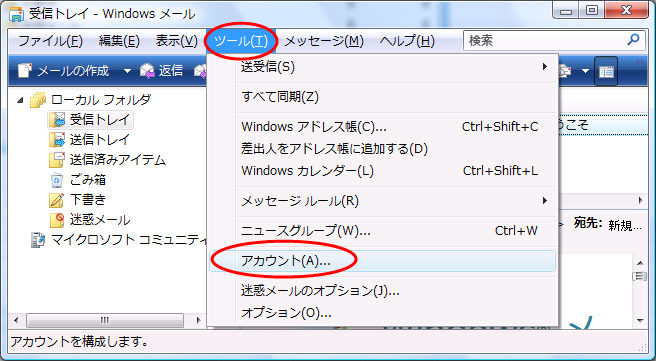656x361 pixels.
Task: Click the preview pane scroll down arrow
Action: [x=640, y=321]
